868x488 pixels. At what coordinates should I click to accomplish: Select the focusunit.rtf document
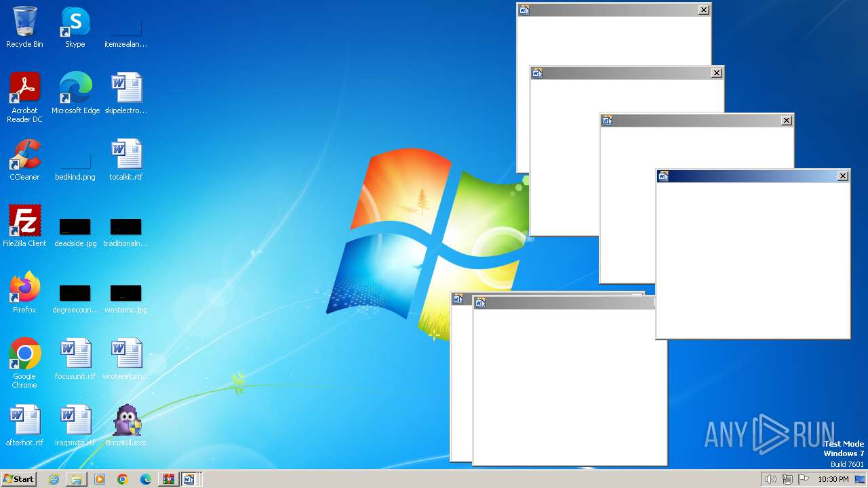75,359
